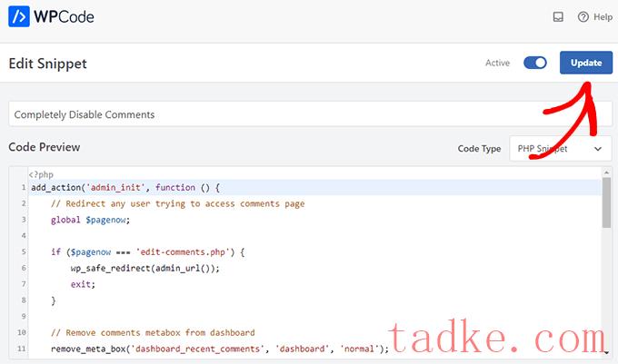
Task: Toggle the Active snippet switch
Action: 535,64
